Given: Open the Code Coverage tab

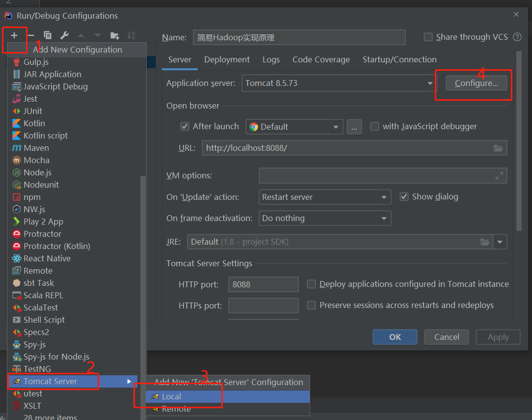Looking at the screenshot, I should (x=321, y=60).
